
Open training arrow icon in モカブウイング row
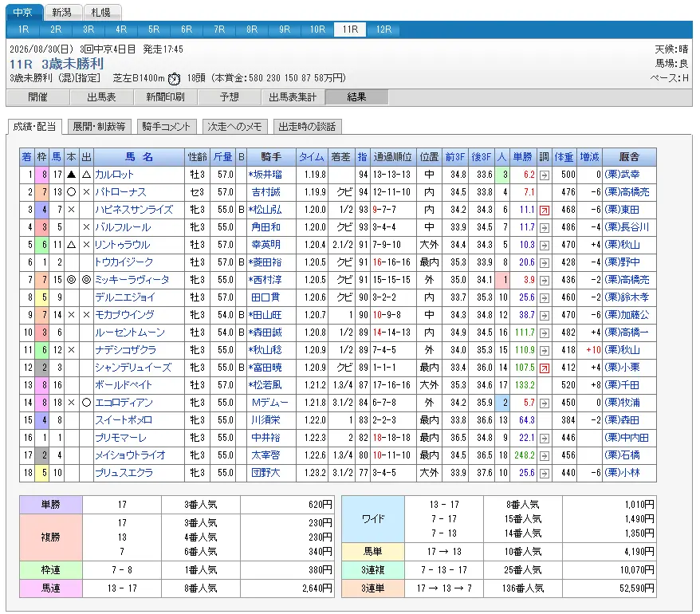[545, 316]
